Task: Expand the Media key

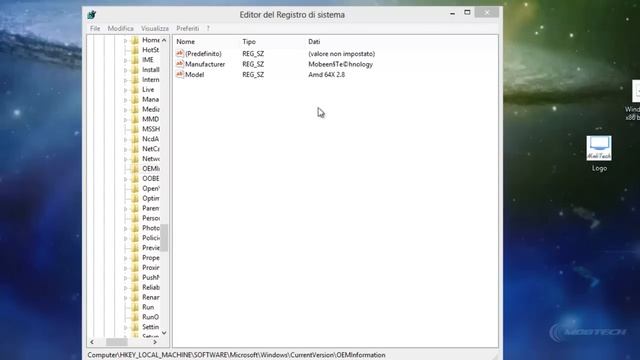Action: pos(126,109)
